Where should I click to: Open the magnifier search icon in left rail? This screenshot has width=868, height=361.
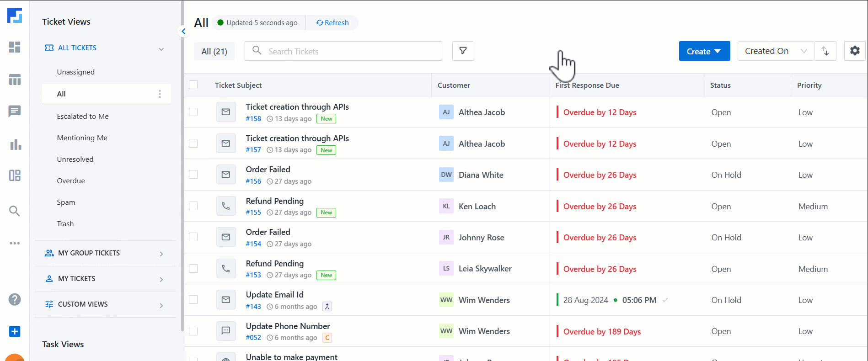15,211
